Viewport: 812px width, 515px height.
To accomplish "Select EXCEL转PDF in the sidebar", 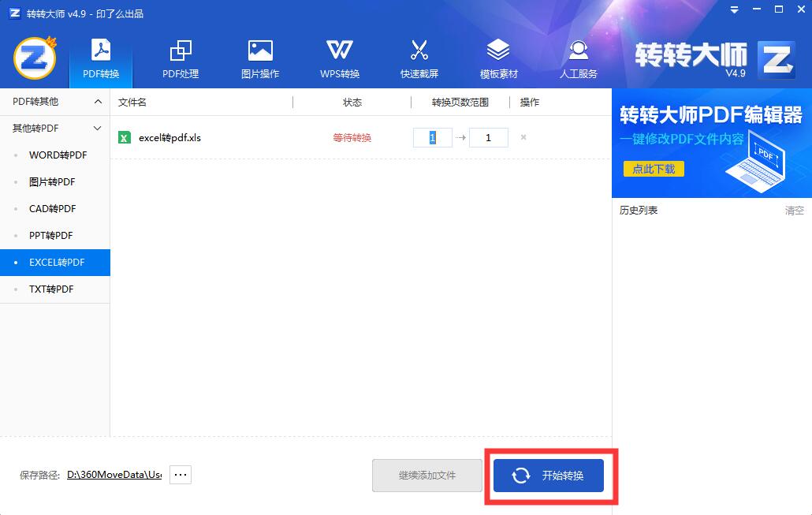I will click(x=55, y=263).
